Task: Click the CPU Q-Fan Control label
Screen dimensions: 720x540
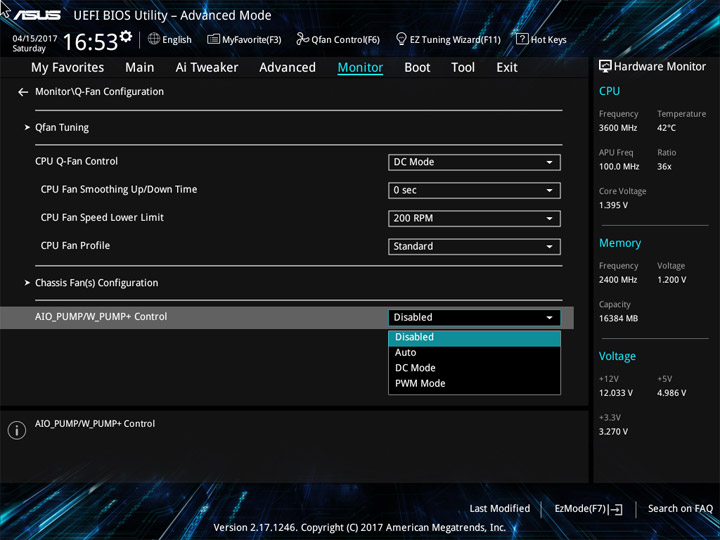Action: [x=76, y=162]
